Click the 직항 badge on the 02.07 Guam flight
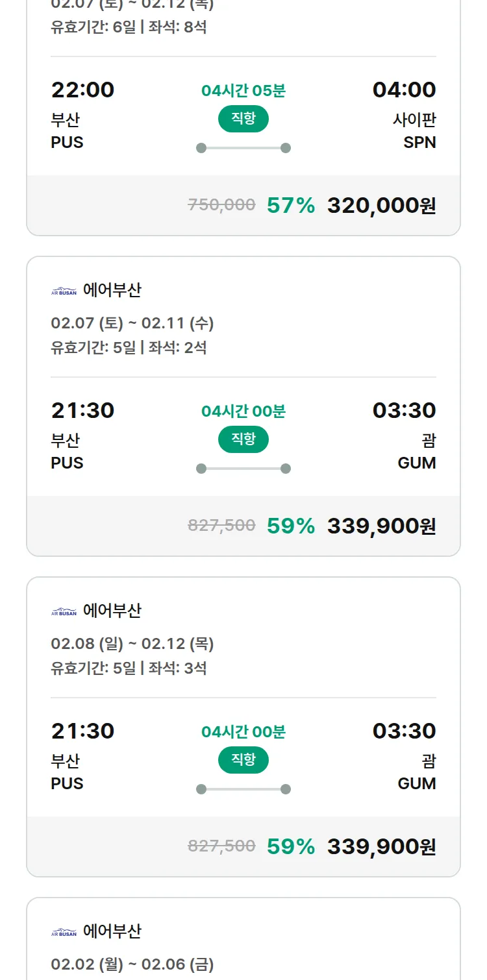This screenshot has width=487, height=980. pyautogui.click(x=243, y=439)
